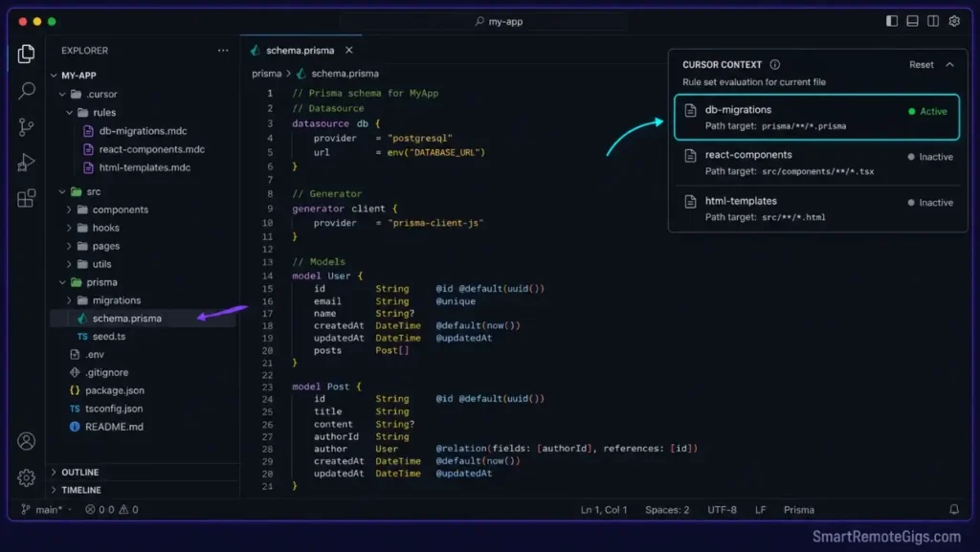This screenshot has width=980, height=552.
Task: Click Ln 1, Col 1 in status bar
Action: pos(604,510)
